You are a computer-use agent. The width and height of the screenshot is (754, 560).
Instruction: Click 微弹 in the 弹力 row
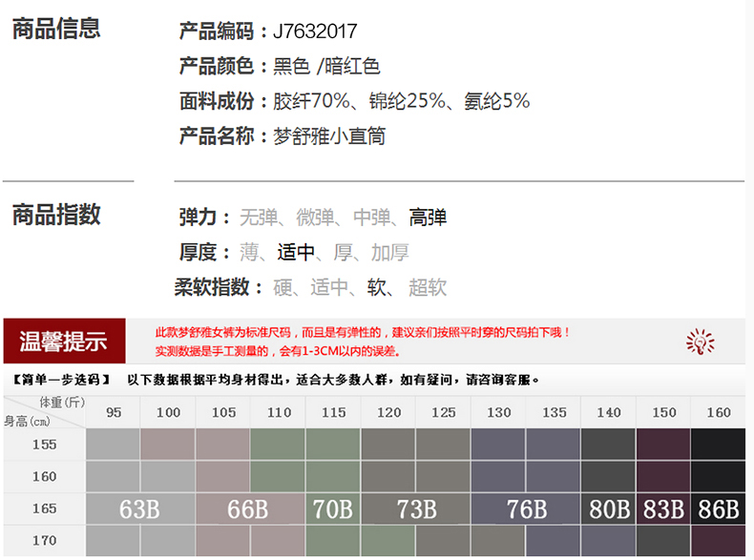315,218
